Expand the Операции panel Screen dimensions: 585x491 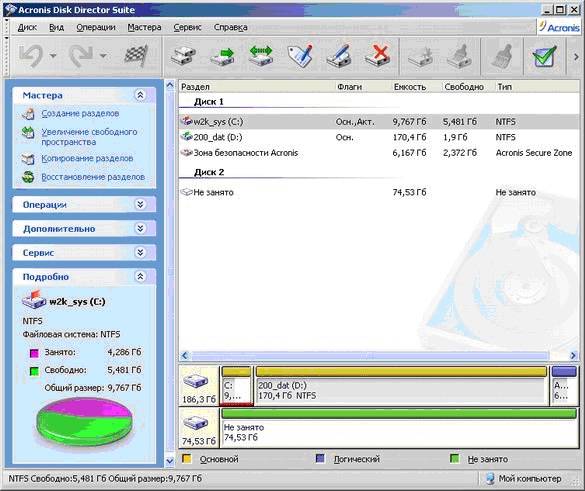click(x=140, y=204)
